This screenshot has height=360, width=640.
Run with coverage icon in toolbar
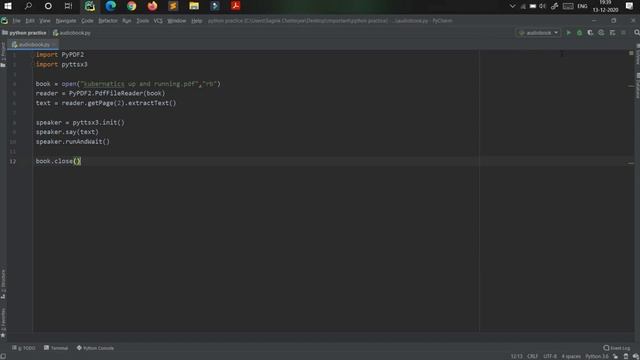(590, 33)
